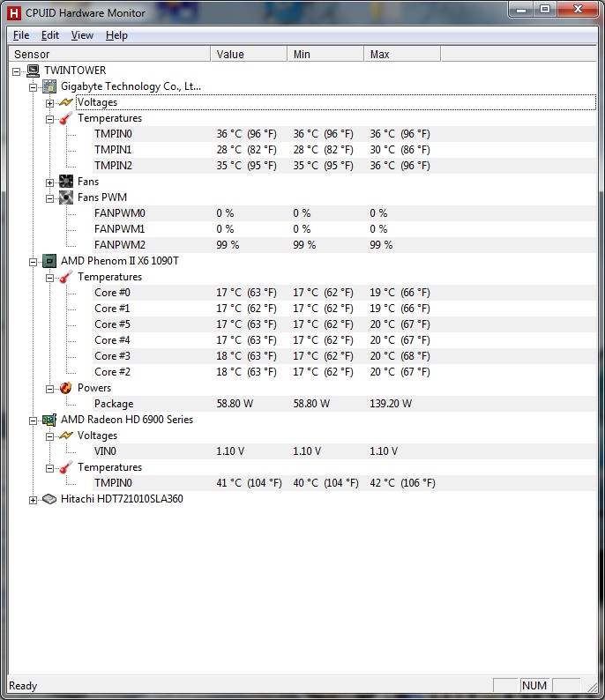Open the File menu
This screenshot has height=700, width=605.
(x=21, y=35)
